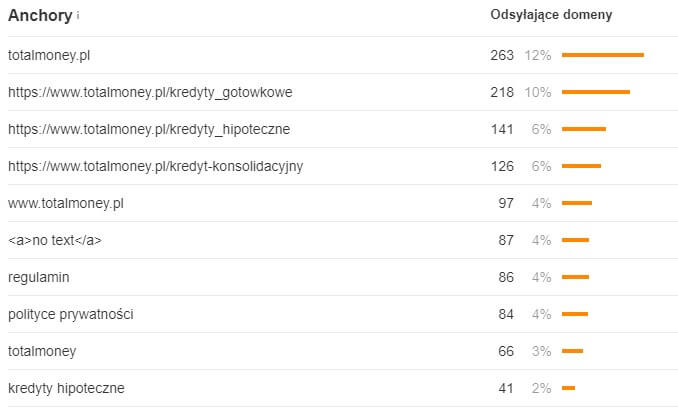Click the shortest orange bar at 2%
The image size is (678, 408).
point(568,388)
